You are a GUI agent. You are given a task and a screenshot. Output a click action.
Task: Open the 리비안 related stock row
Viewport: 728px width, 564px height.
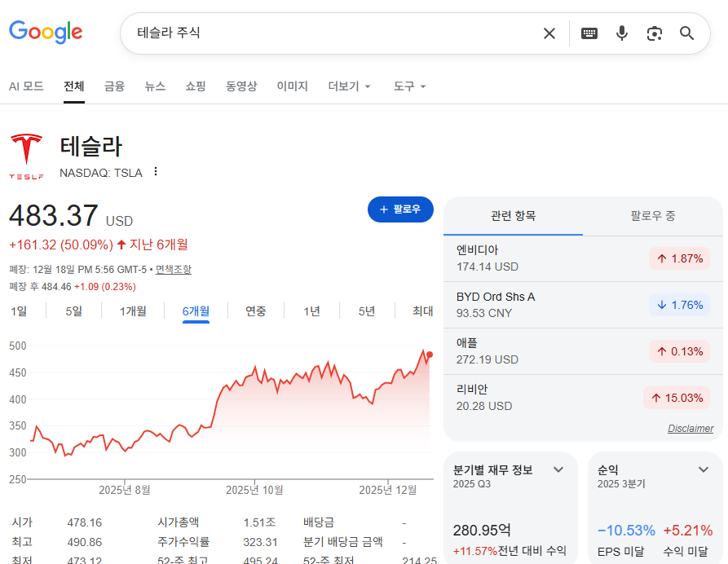point(583,398)
